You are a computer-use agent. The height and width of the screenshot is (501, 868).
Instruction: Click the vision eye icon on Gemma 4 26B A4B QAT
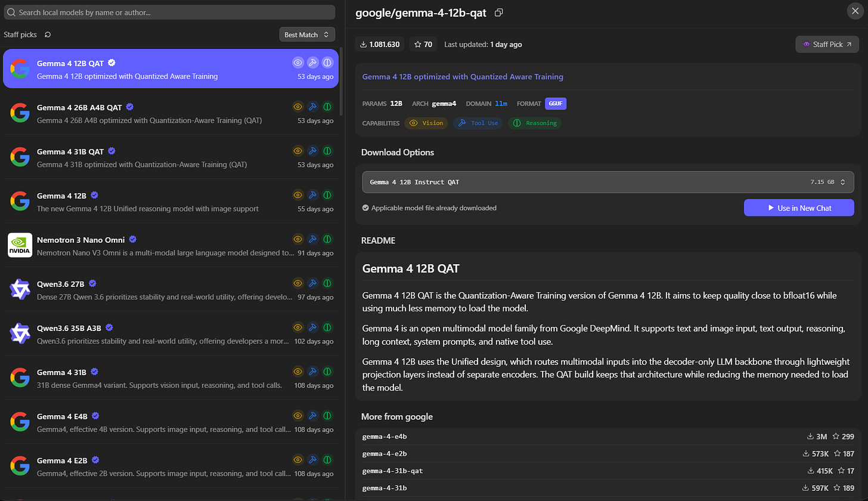[298, 107]
